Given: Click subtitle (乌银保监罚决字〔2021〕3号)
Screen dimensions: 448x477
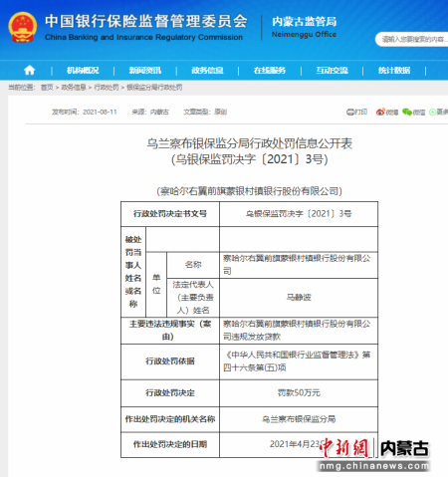Looking at the screenshot, I should 249,159.
